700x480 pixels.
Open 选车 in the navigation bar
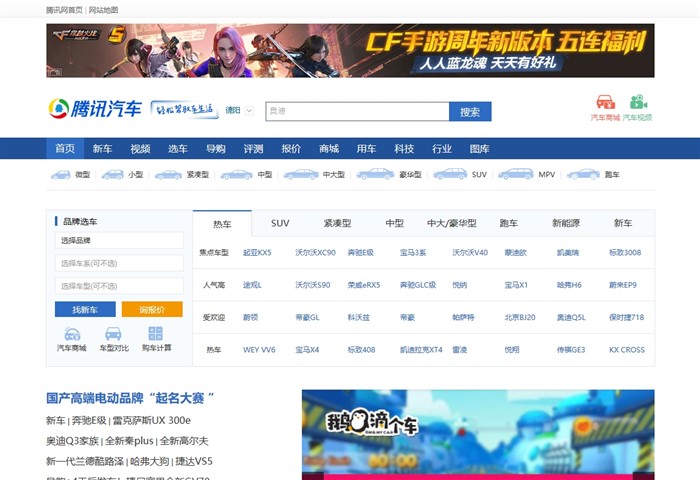click(178, 149)
